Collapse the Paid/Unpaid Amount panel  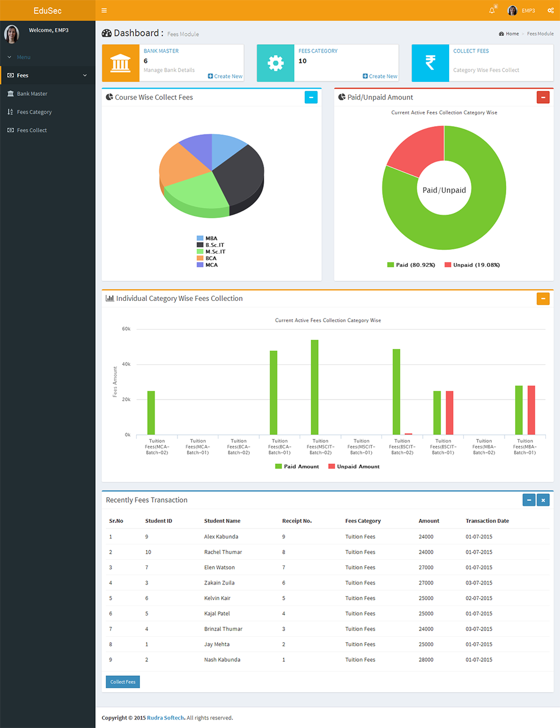pyautogui.click(x=543, y=98)
